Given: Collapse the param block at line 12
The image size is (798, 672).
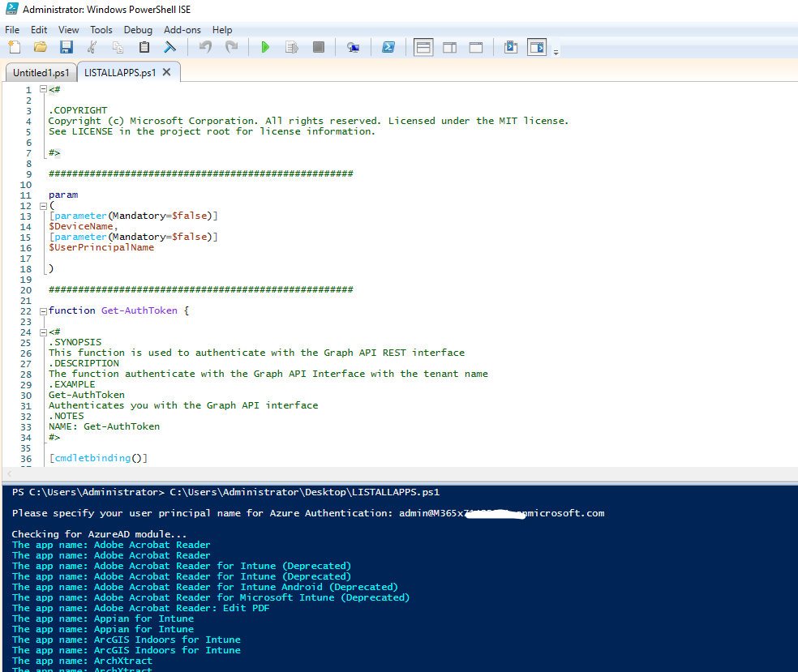Looking at the screenshot, I should click(43, 206).
